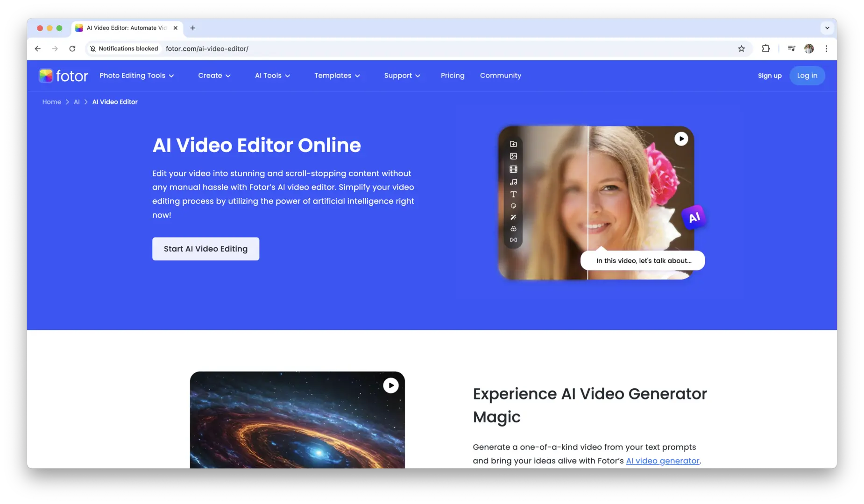Expand the Create menu
The width and height of the screenshot is (864, 504).
[x=214, y=76]
